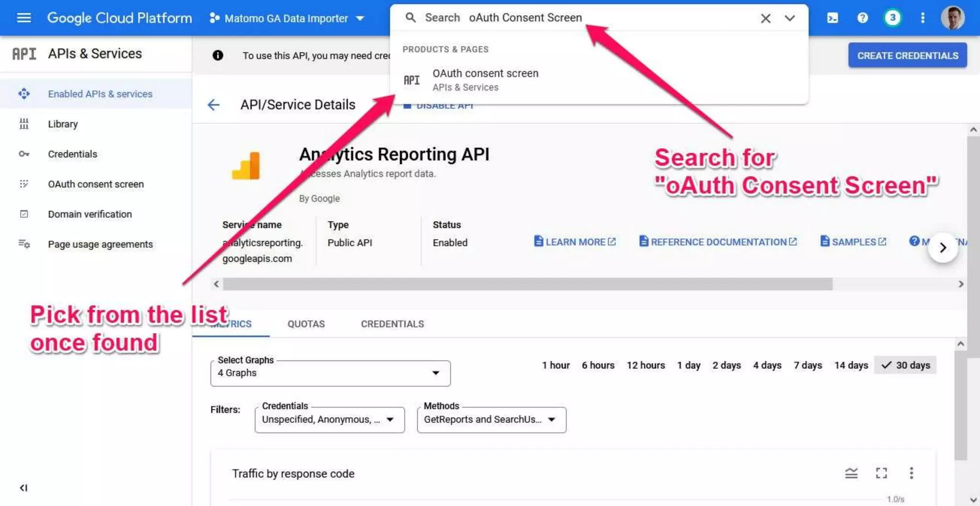Viewport: 980px width, 506px height.
Task: Open the Credentials filter dropdown
Action: [330, 420]
